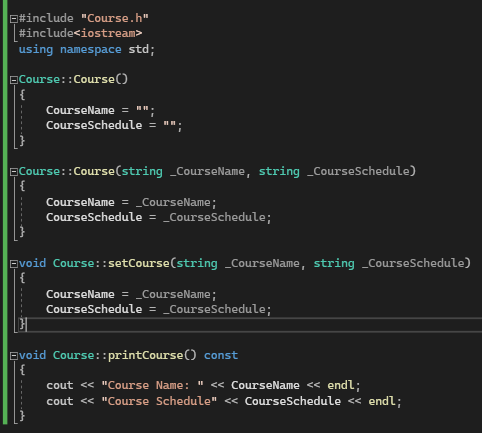
Task: Click the printCourse function name
Action: 145,355
